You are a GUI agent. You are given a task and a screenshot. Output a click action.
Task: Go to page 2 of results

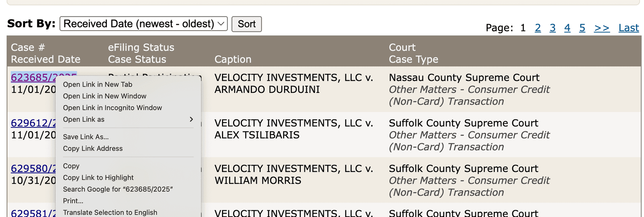pyautogui.click(x=538, y=28)
